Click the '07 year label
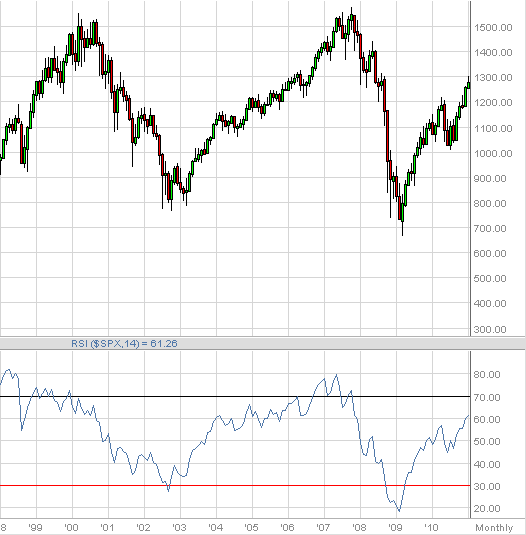The width and height of the screenshot is (526, 535). 323,527
